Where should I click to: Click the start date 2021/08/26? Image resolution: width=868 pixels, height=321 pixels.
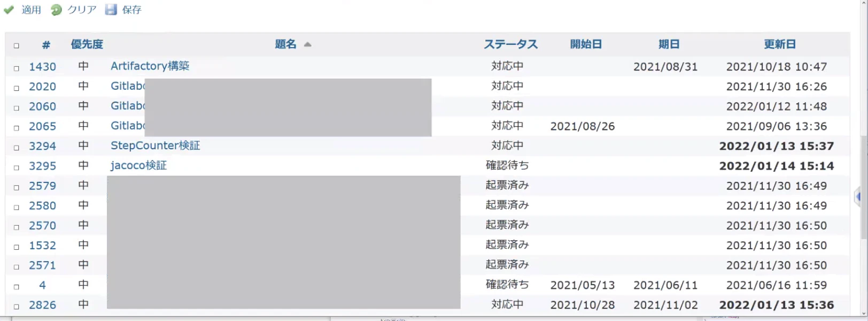(583, 126)
